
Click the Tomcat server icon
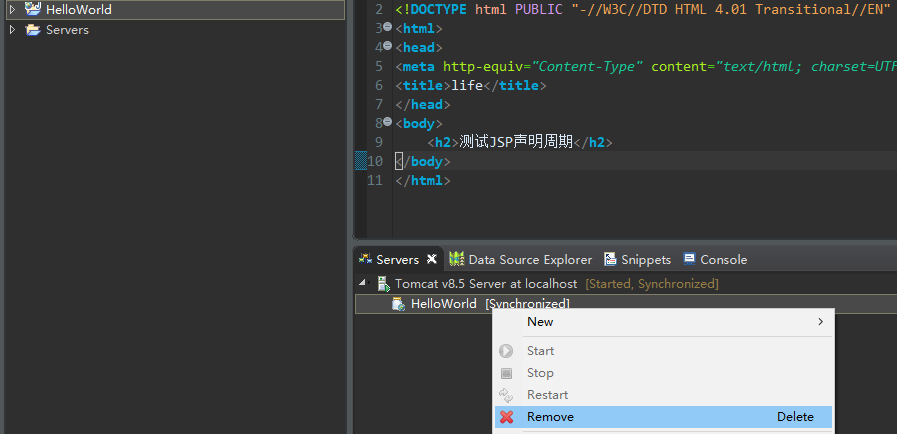click(383, 283)
